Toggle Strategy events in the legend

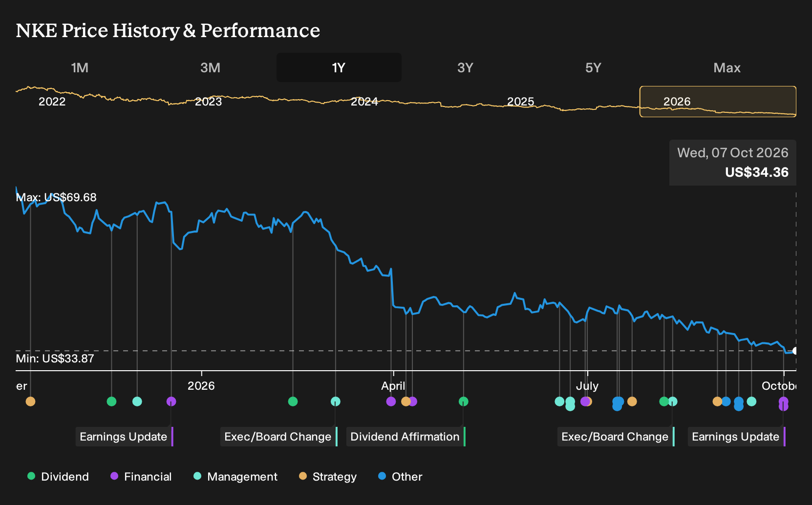[328, 477]
